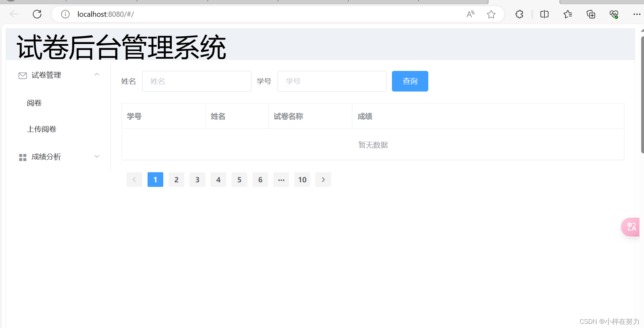Open the browser extensions puzzle icon
The width and height of the screenshot is (644, 328).
(x=519, y=14)
